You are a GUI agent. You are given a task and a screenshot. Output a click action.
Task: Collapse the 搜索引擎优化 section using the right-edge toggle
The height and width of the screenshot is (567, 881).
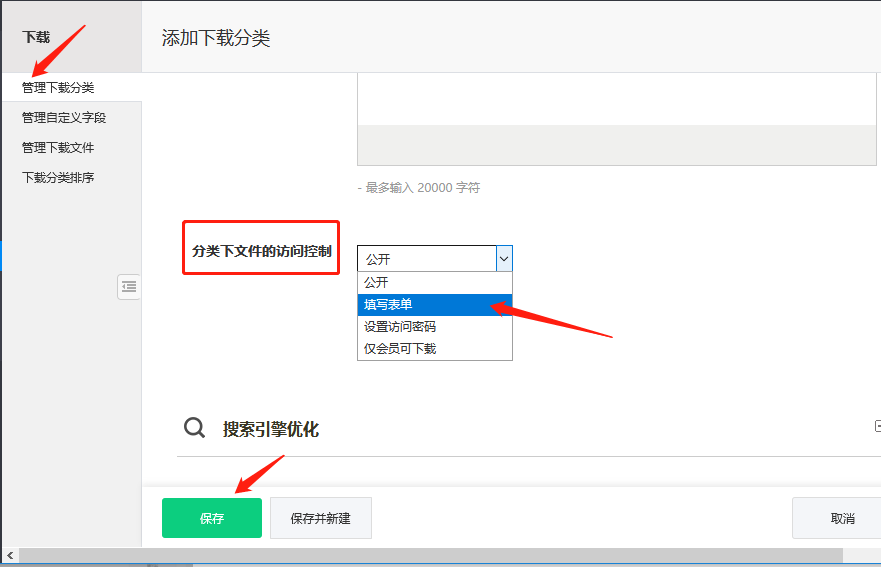point(877,427)
